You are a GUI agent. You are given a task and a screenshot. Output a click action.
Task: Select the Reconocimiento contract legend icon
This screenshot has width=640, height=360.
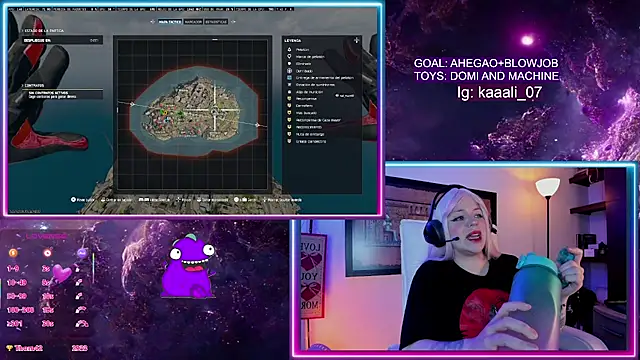[289, 127]
